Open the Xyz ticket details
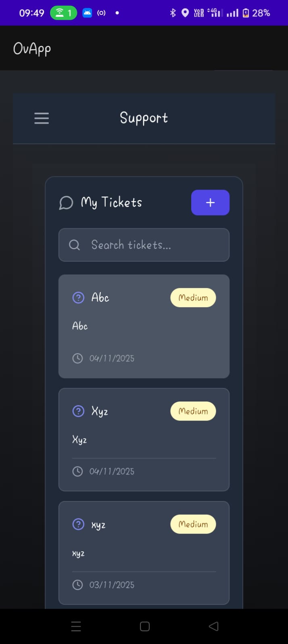The width and height of the screenshot is (288, 644). coord(144,440)
